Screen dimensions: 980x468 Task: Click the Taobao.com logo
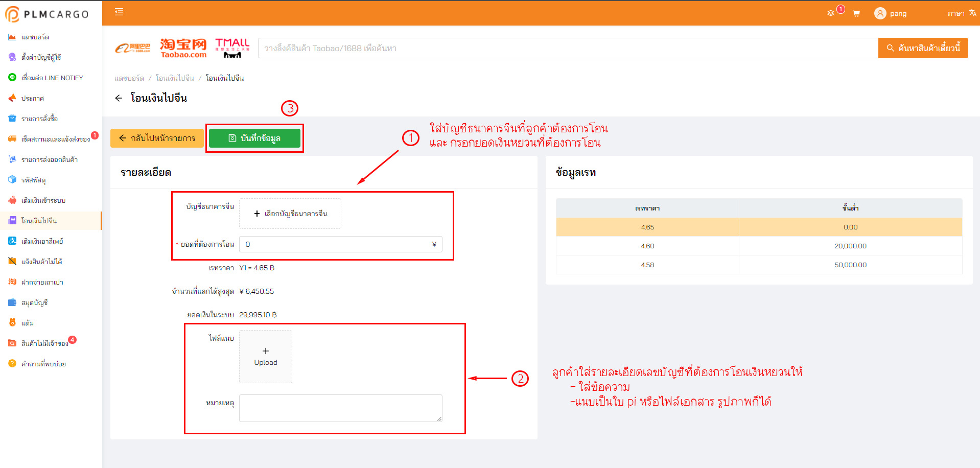183,48
